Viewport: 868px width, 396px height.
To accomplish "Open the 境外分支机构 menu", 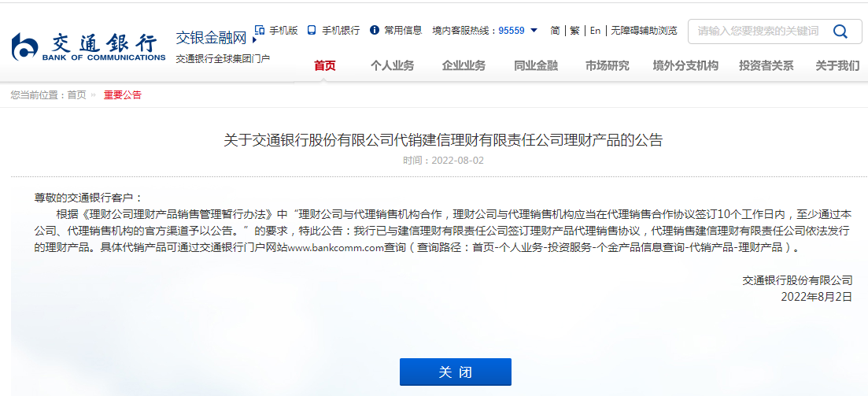I will pos(685,65).
